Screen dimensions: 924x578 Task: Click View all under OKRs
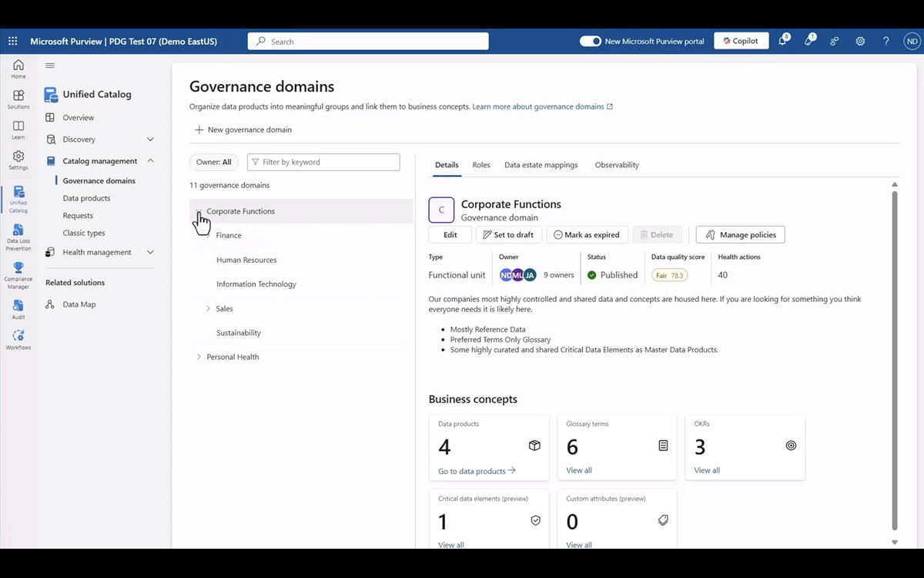(707, 470)
